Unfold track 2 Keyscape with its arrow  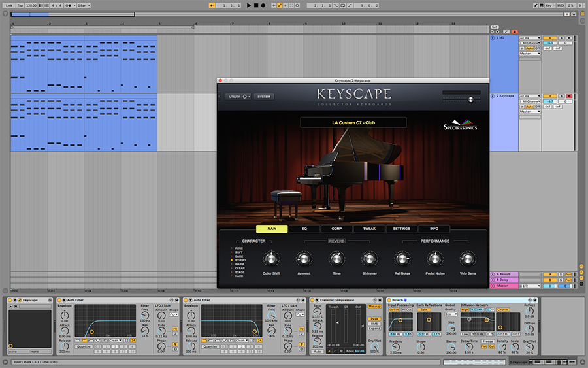click(x=493, y=96)
